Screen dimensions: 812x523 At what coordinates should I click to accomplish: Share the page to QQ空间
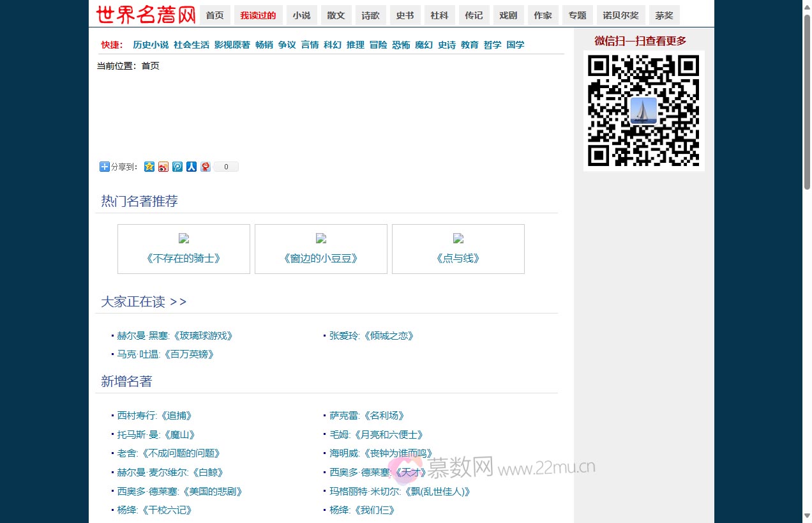(149, 167)
